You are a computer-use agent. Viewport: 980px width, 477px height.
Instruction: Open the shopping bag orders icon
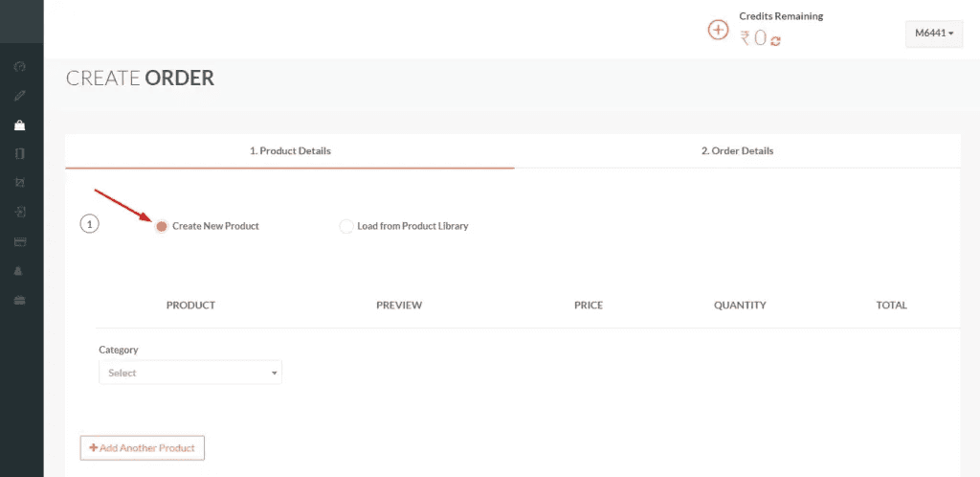pyautogui.click(x=20, y=125)
